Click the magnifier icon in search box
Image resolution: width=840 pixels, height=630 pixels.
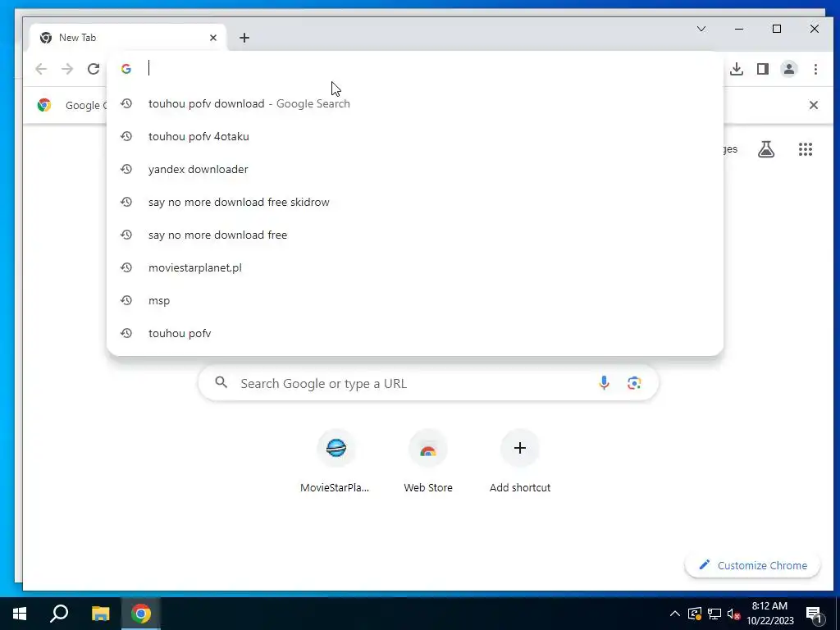pos(221,382)
